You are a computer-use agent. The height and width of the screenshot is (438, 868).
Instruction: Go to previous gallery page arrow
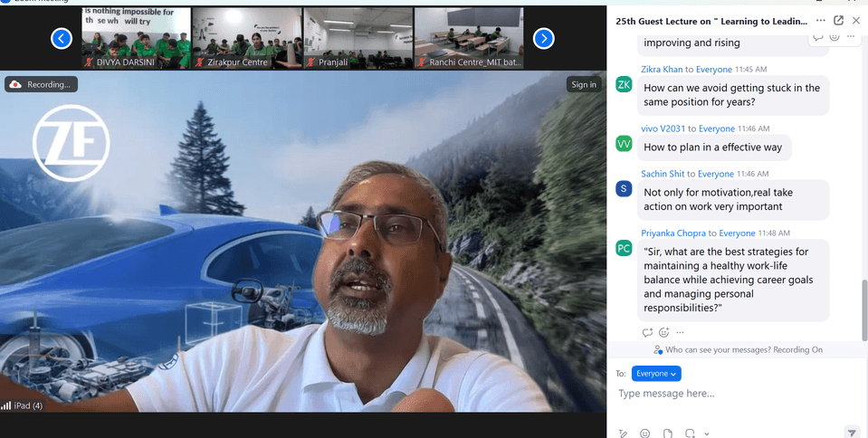point(62,38)
